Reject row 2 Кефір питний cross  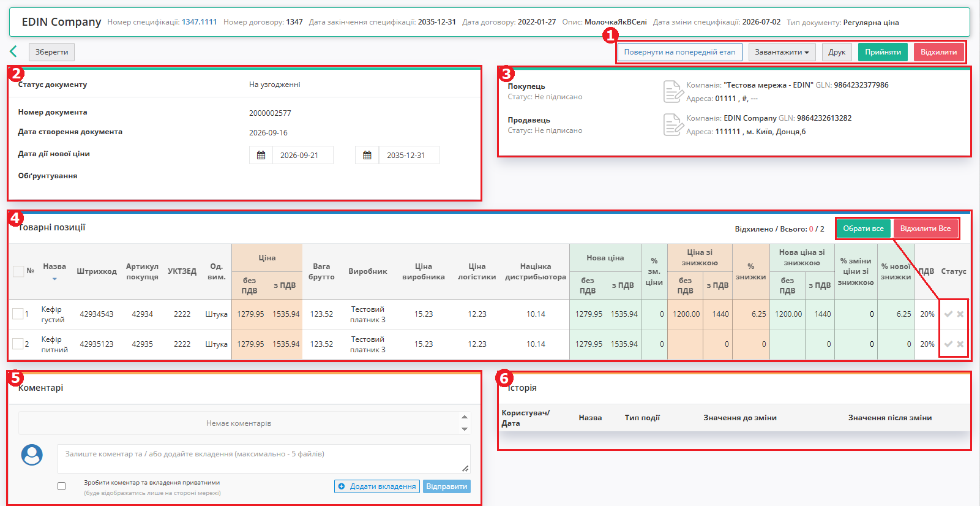tap(960, 344)
